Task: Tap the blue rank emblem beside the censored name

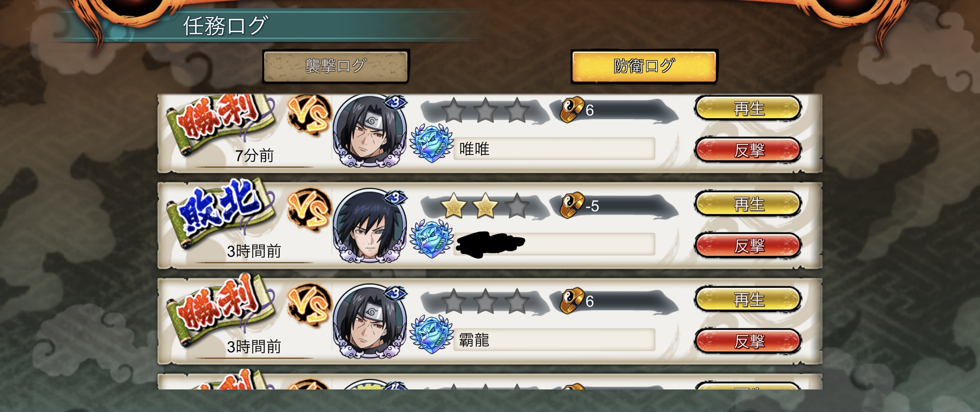Action: pyautogui.click(x=432, y=239)
